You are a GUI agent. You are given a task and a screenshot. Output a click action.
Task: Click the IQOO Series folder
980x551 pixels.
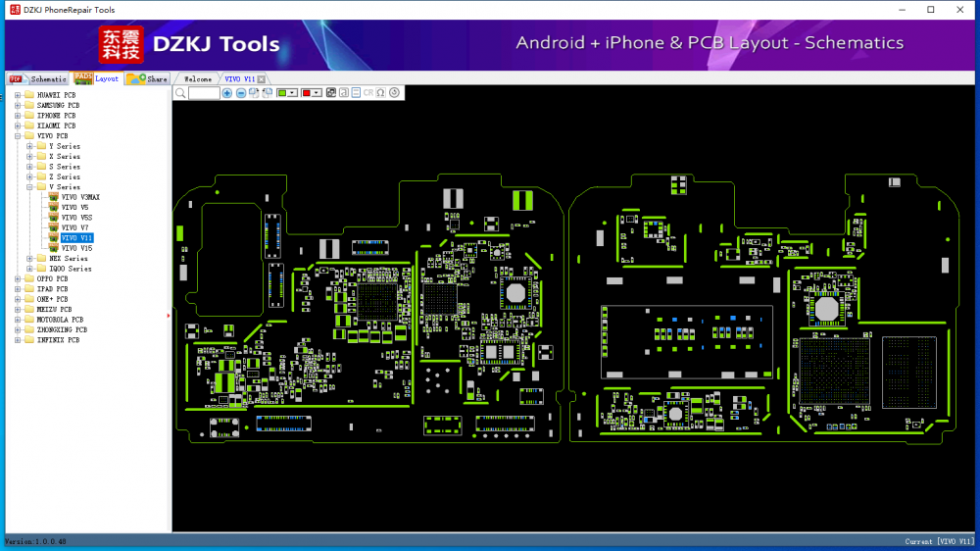pyautogui.click(x=70, y=269)
